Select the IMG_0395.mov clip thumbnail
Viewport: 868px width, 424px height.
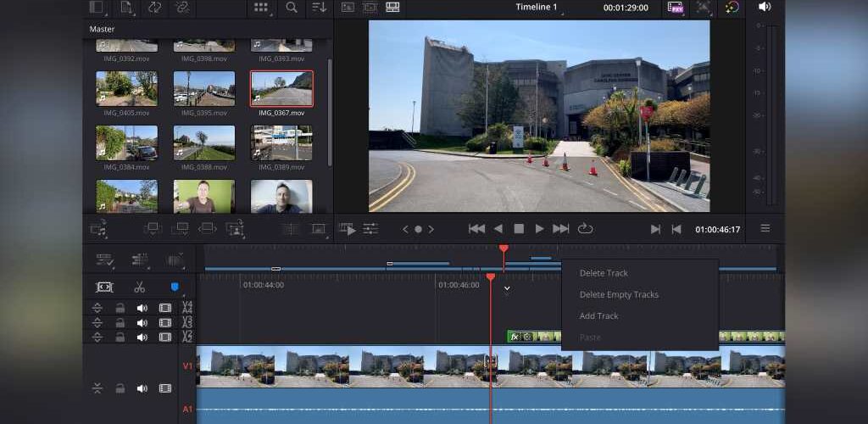pos(204,88)
